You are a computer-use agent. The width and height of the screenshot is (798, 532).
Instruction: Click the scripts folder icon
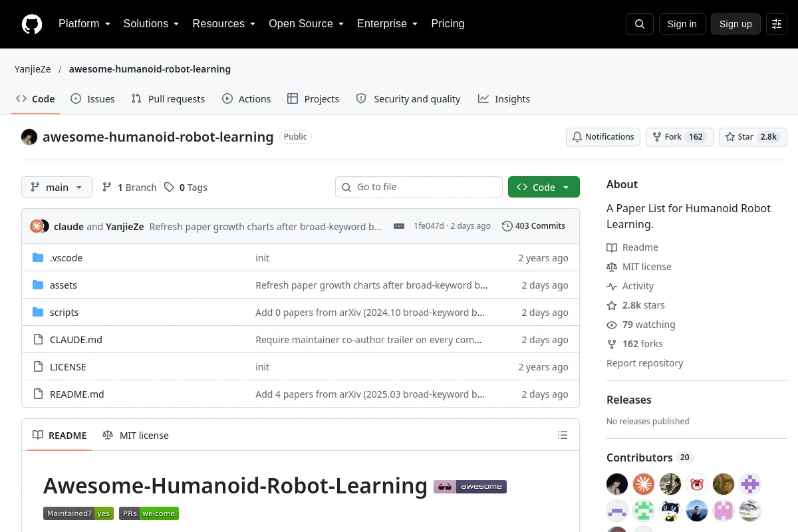click(38, 313)
